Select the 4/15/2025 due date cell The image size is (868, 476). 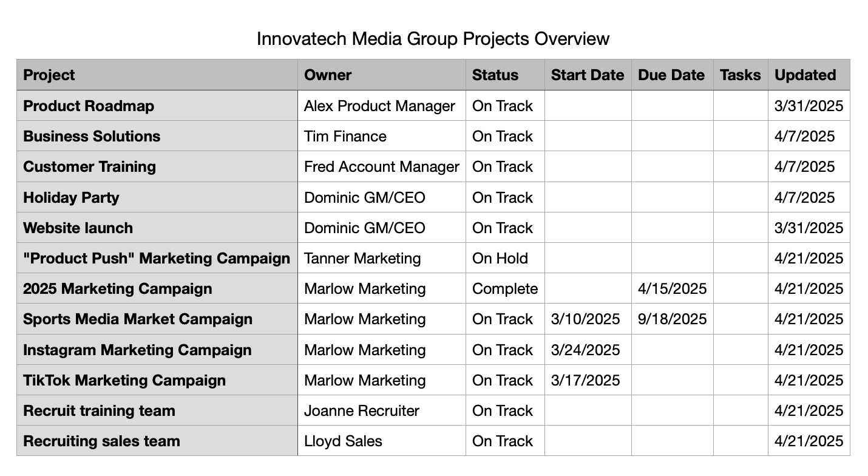[x=673, y=288]
